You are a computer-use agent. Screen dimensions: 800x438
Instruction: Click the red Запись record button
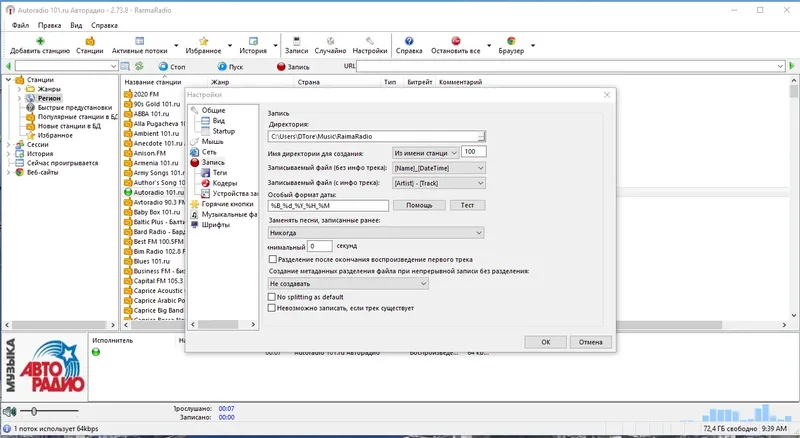(293, 66)
